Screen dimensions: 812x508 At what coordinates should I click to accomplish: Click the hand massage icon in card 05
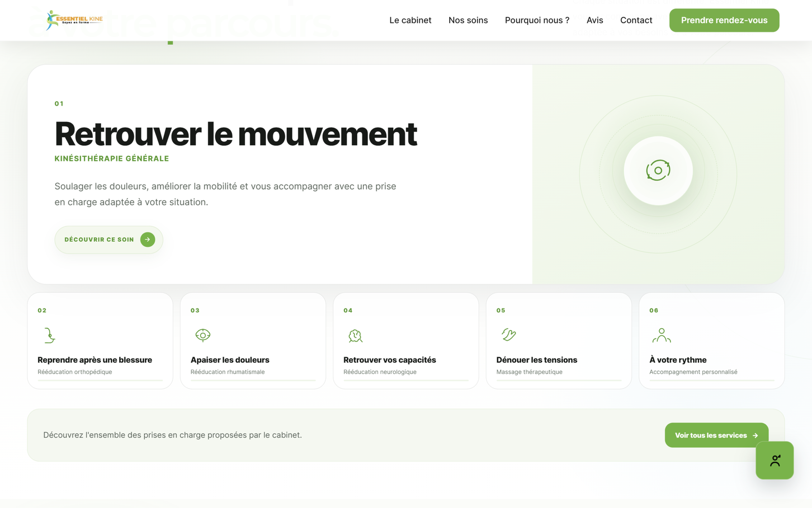[x=509, y=335]
